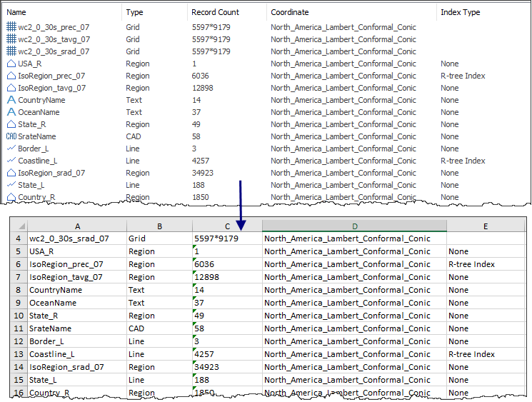Click the line icon beside Coastline_L
532x402 pixels.
pos(11,161)
